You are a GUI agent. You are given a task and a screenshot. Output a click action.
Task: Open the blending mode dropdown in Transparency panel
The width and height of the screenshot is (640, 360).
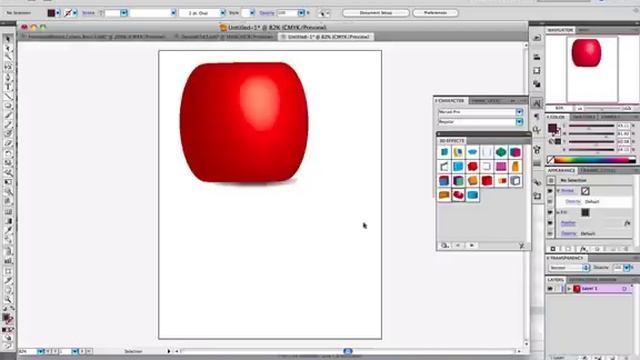(x=586, y=268)
